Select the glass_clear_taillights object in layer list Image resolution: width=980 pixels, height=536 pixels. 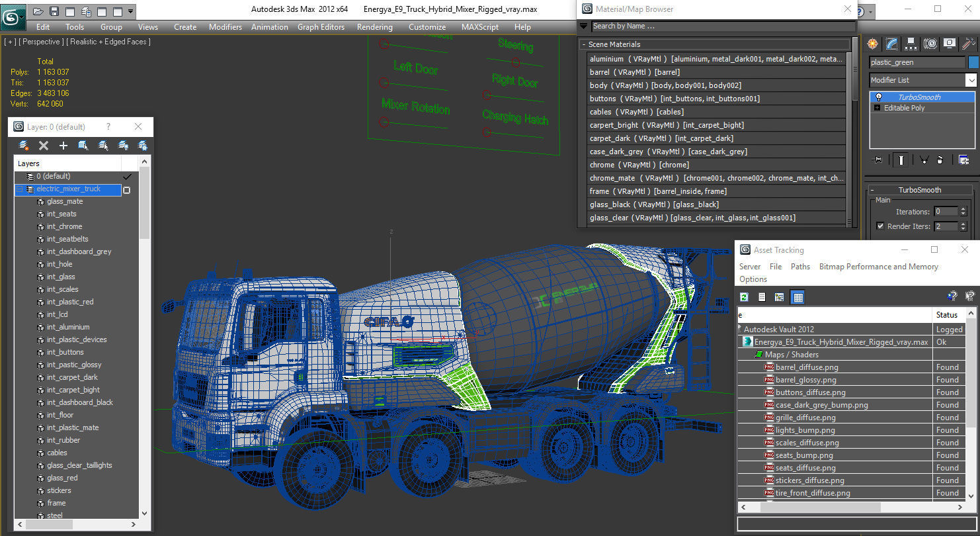pyautogui.click(x=79, y=466)
